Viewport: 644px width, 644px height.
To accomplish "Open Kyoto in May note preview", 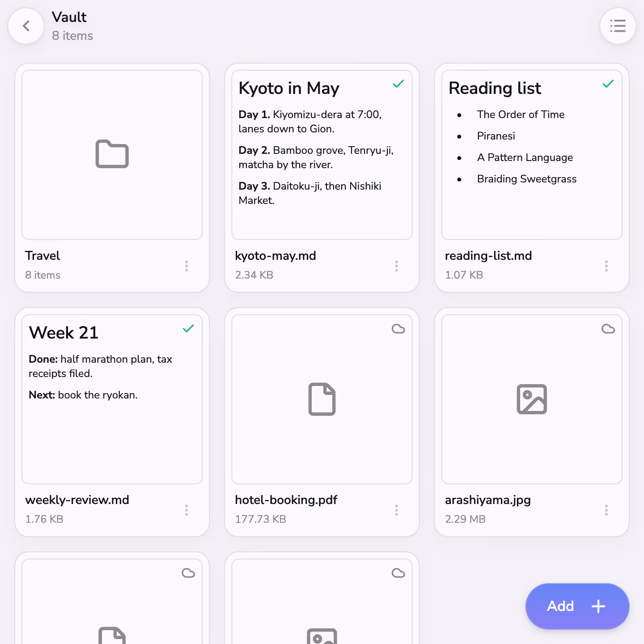I will click(x=322, y=155).
